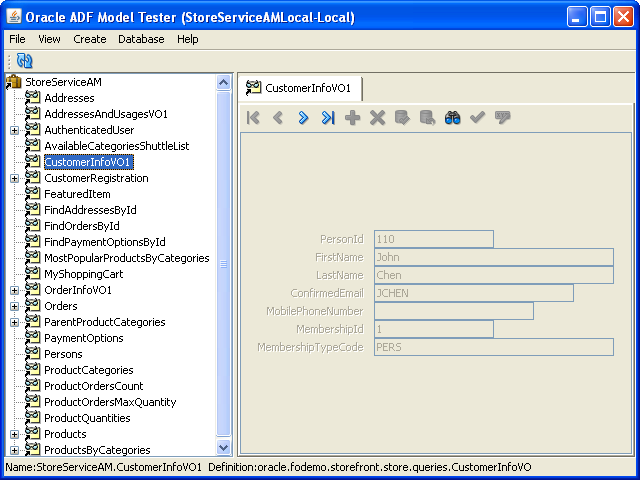This screenshot has width=640, height=480.
Task: Select ProductCategories in the tree
Action: (x=89, y=370)
